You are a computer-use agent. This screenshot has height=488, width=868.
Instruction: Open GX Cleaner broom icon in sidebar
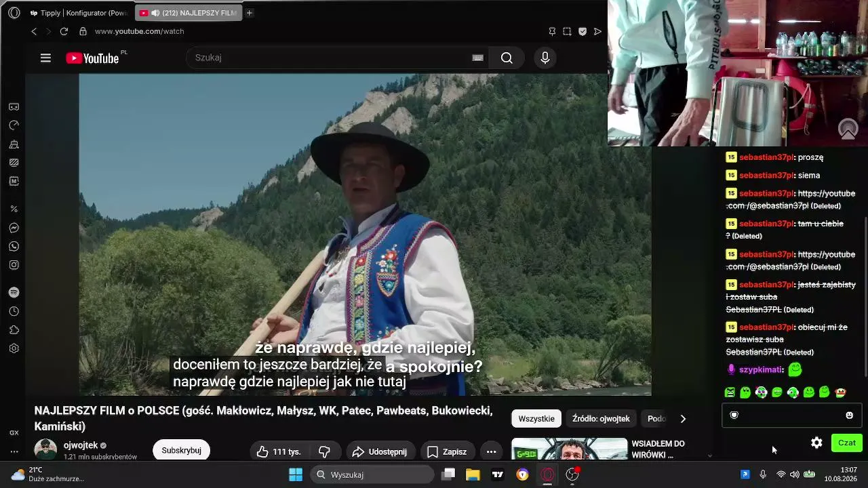pos(14,144)
